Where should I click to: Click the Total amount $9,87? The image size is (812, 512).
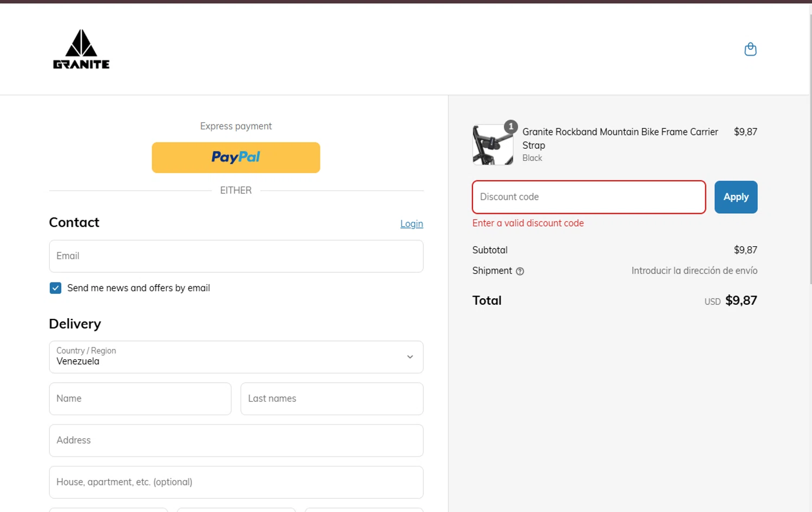[741, 300]
